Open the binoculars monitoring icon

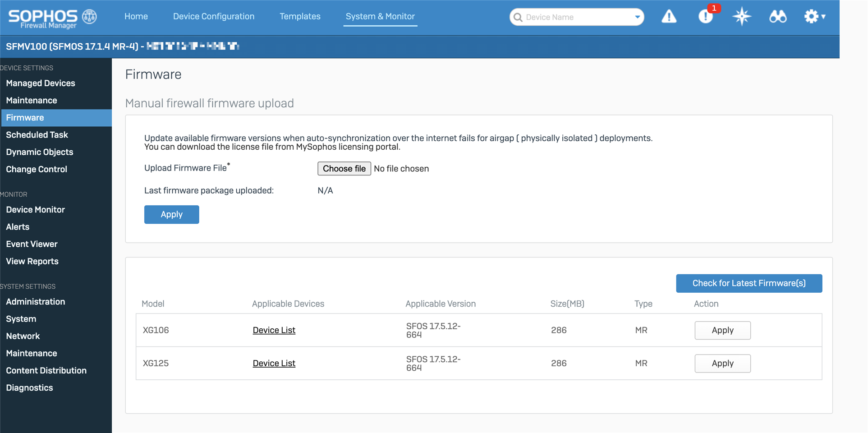778,17
